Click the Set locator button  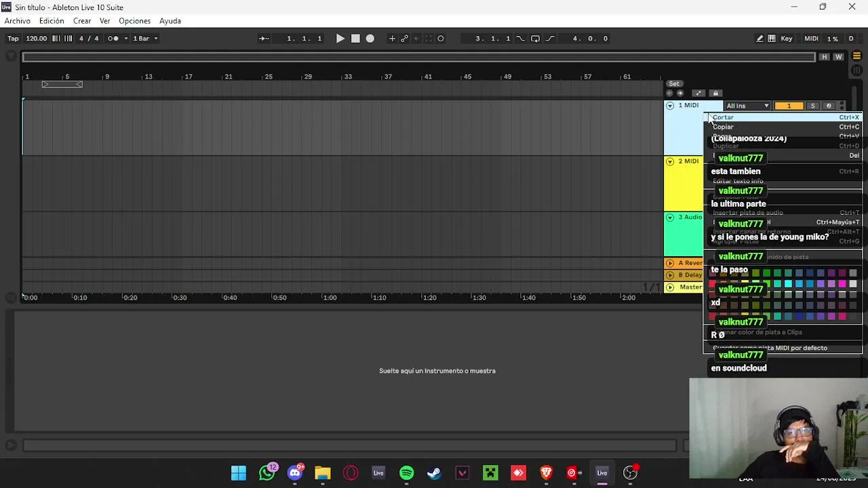pyautogui.click(x=674, y=84)
